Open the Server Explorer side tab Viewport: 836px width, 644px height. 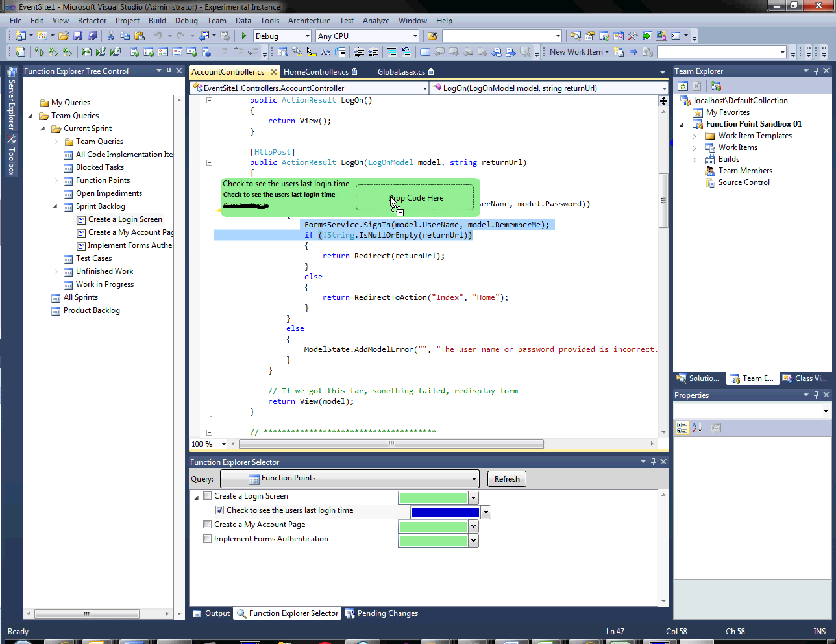[11, 99]
